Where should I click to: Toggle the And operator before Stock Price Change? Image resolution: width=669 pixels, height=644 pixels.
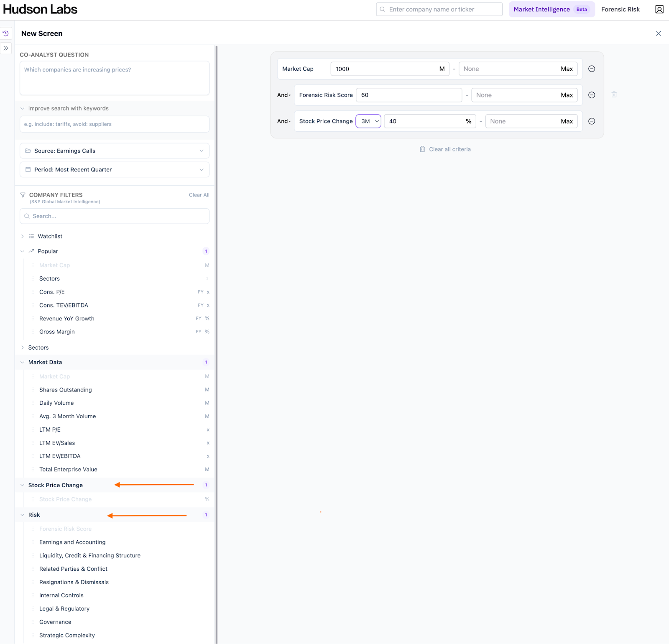click(284, 121)
